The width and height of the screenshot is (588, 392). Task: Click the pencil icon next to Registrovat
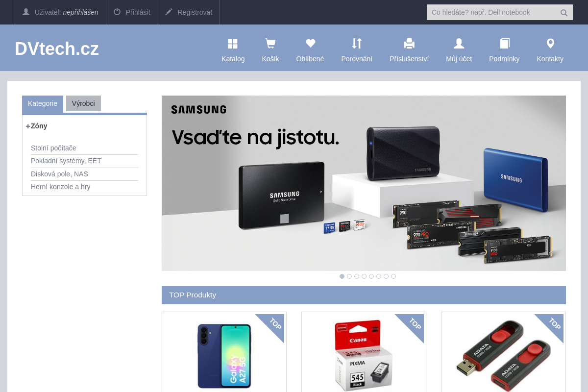[x=169, y=12]
